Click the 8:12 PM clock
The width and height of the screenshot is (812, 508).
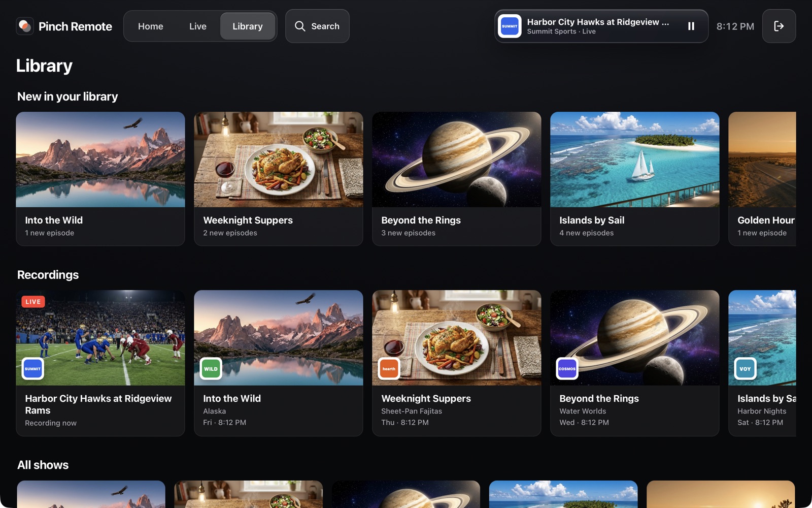click(735, 26)
